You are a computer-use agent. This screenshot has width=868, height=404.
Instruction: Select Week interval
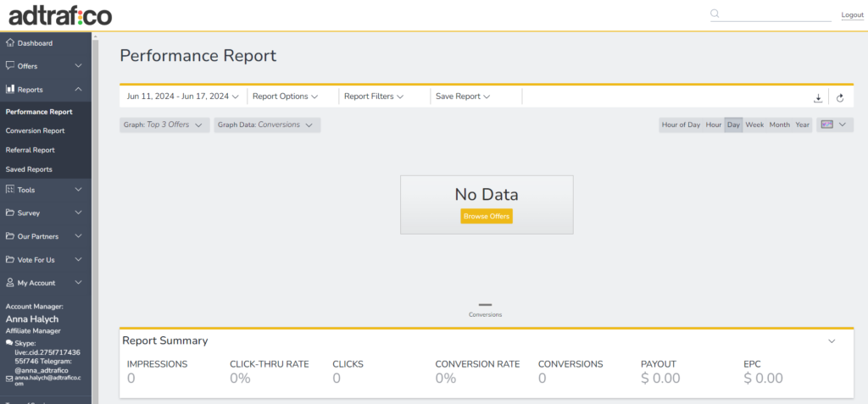754,125
